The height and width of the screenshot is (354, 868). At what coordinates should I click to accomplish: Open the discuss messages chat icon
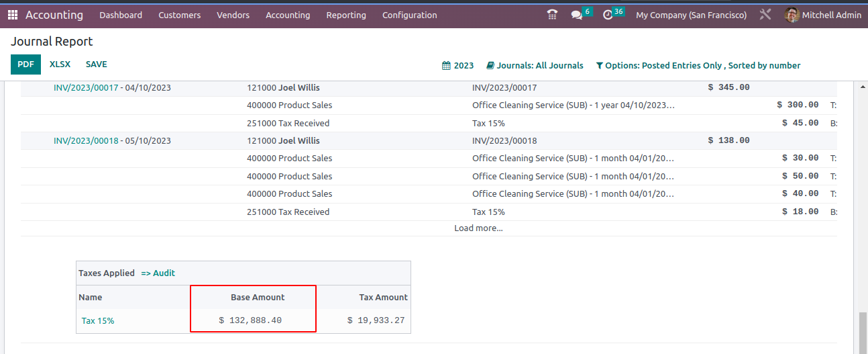[576, 15]
